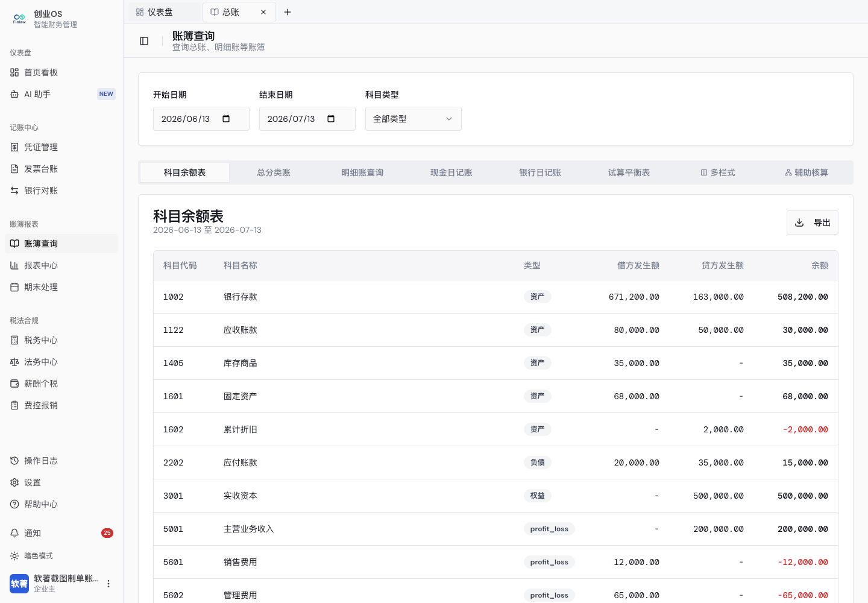868x603 pixels.
Task: Switch to the 多栏式 tab
Action: [718, 172]
